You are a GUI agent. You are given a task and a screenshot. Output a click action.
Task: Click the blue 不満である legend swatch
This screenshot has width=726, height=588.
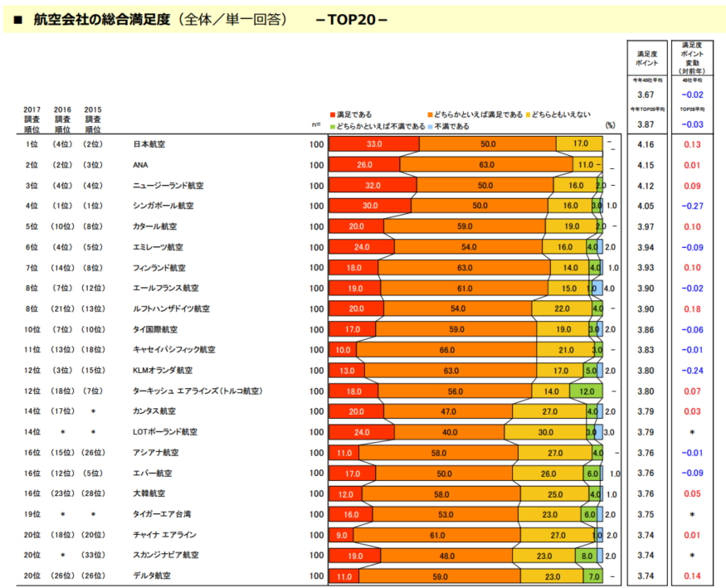430,126
